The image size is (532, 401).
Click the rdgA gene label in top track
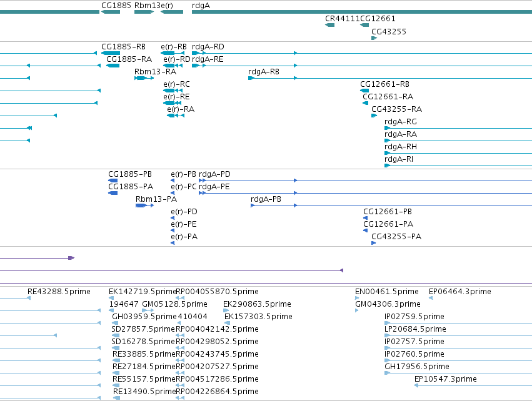click(x=201, y=6)
